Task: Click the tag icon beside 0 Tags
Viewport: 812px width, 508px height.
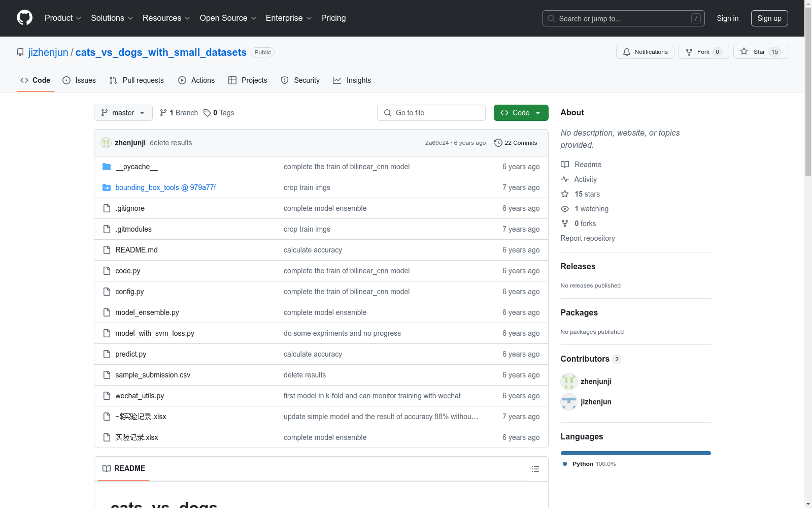Action: pyautogui.click(x=207, y=113)
